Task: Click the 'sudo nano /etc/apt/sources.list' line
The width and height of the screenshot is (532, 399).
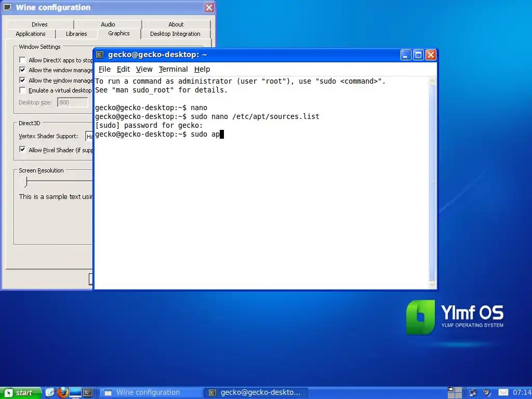Action: [x=207, y=116]
